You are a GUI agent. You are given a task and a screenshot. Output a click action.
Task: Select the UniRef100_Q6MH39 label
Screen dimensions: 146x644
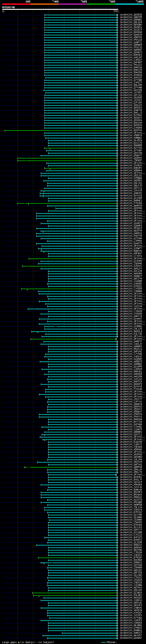pyautogui.click(x=131, y=206)
